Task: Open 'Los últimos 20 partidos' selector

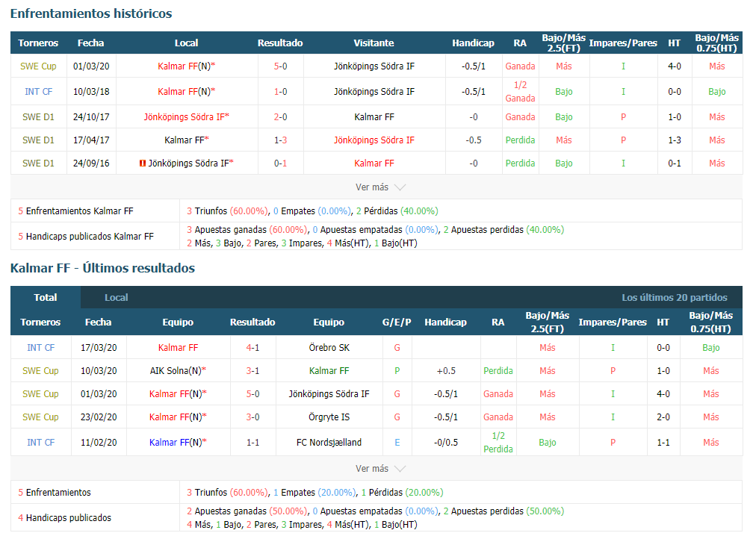Action: coord(674,297)
